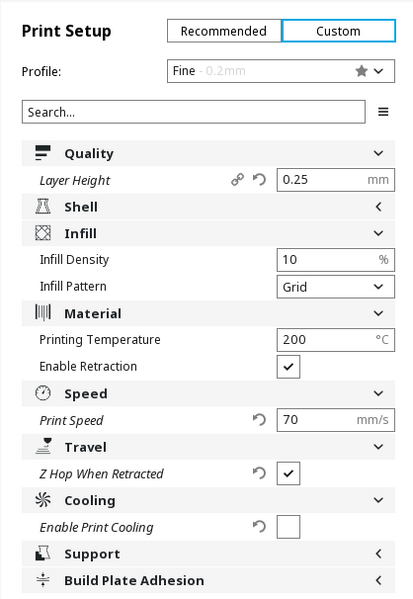The image size is (413, 599).
Task: Click the Cooling fan icon
Action: 43,500
